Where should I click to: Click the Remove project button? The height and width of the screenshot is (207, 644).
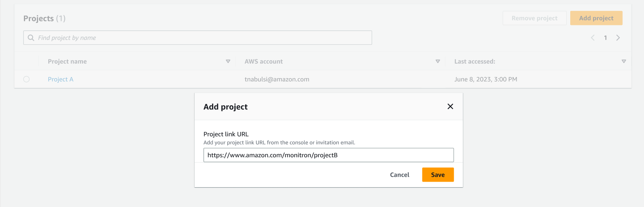pos(534,18)
